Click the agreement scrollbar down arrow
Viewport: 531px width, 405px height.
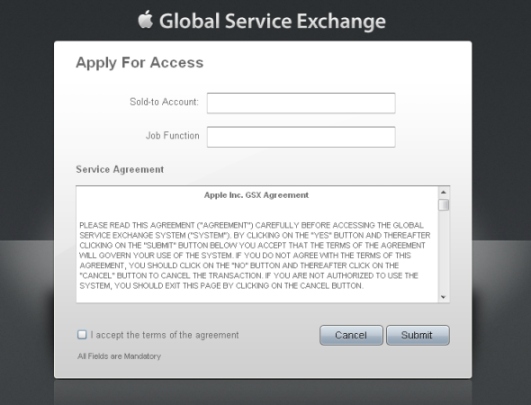pos(443,297)
